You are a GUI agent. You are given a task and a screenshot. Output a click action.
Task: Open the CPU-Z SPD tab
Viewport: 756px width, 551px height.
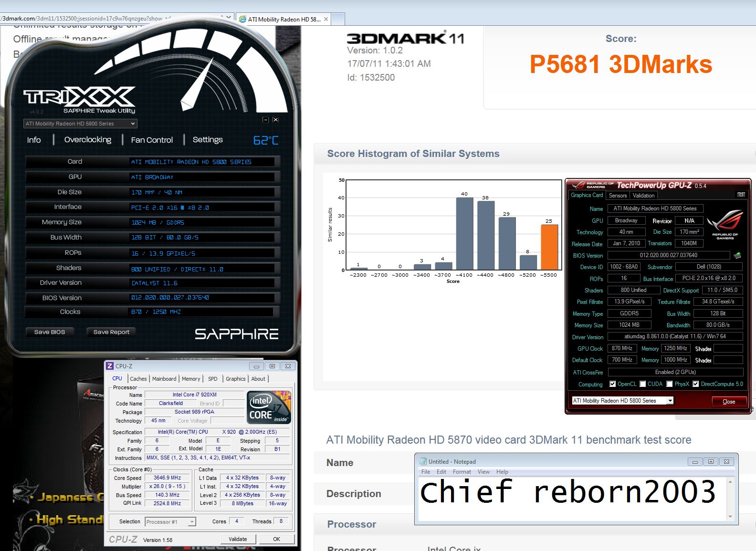click(x=213, y=379)
